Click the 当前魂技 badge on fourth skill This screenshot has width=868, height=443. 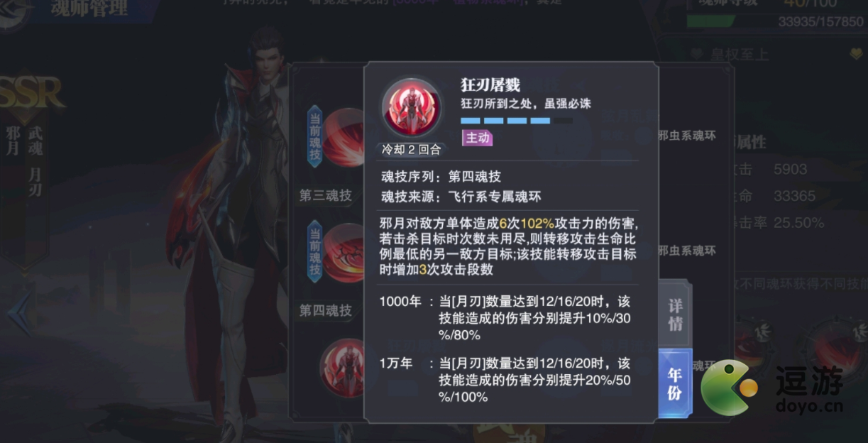[x=315, y=251]
